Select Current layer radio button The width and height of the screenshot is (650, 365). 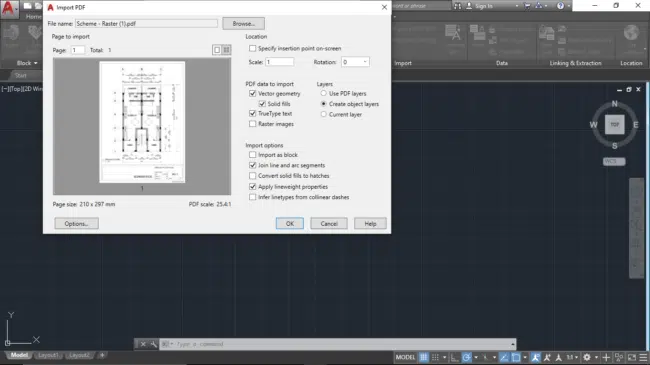click(x=323, y=114)
